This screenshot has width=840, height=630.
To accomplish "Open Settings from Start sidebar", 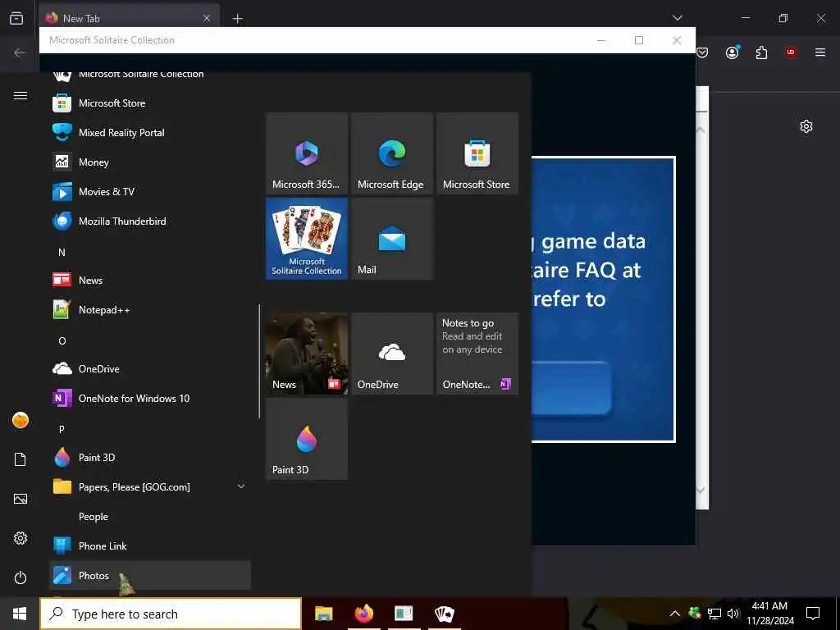I will point(21,538).
